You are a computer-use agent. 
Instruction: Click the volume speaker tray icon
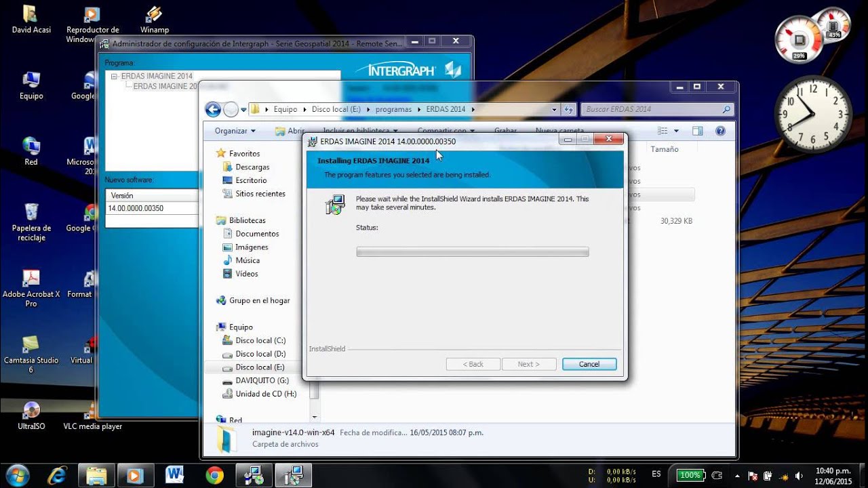(799, 475)
